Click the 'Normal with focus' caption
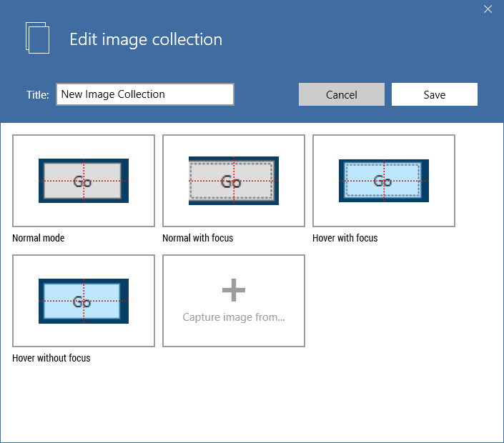504x443 pixels. 198,238
